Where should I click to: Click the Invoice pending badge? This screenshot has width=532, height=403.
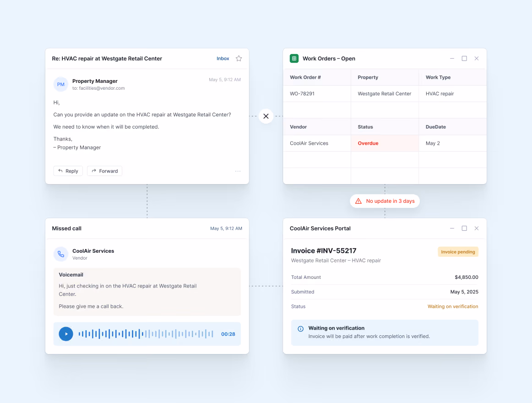click(x=458, y=251)
